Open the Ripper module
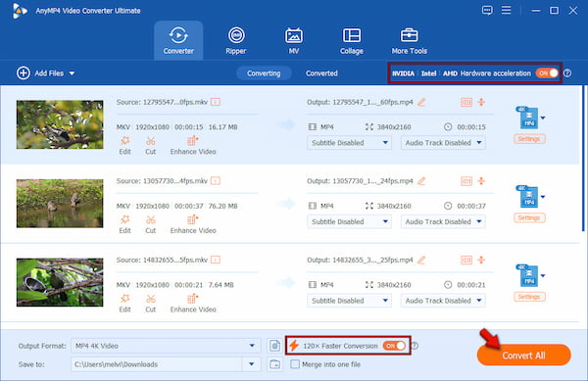 (x=236, y=41)
